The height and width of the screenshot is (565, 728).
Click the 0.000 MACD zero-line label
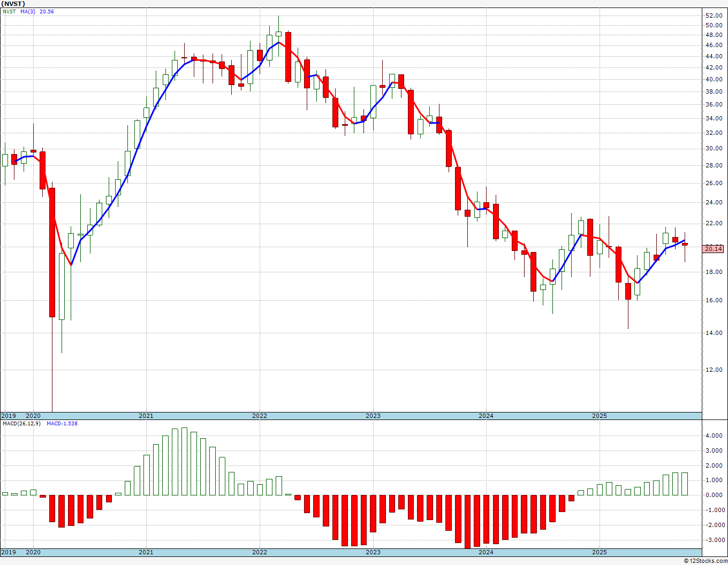coord(714,495)
